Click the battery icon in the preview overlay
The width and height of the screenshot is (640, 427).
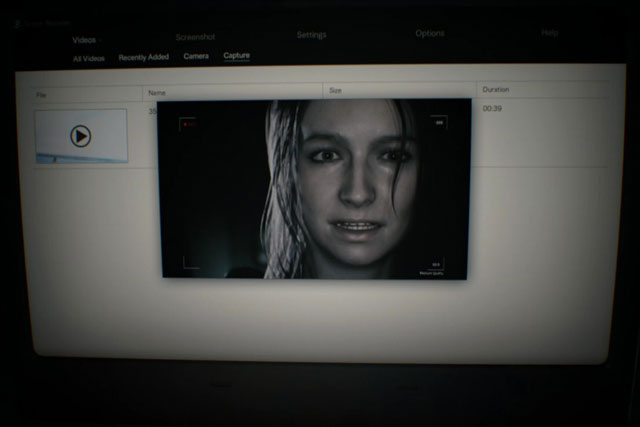click(439, 122)
